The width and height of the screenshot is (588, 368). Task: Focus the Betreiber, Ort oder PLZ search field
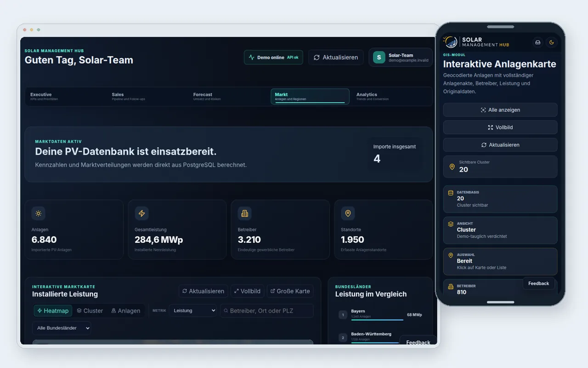(x=267, y=310)
